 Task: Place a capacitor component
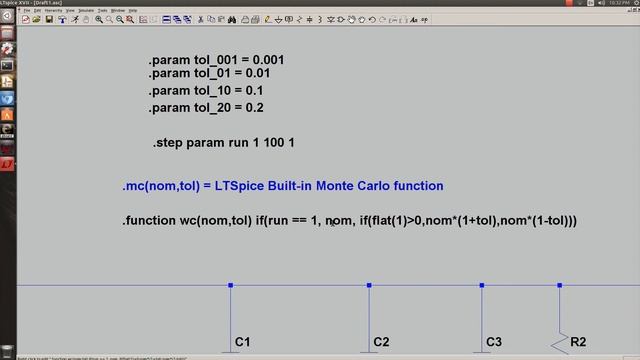click(x=309, y=20)
